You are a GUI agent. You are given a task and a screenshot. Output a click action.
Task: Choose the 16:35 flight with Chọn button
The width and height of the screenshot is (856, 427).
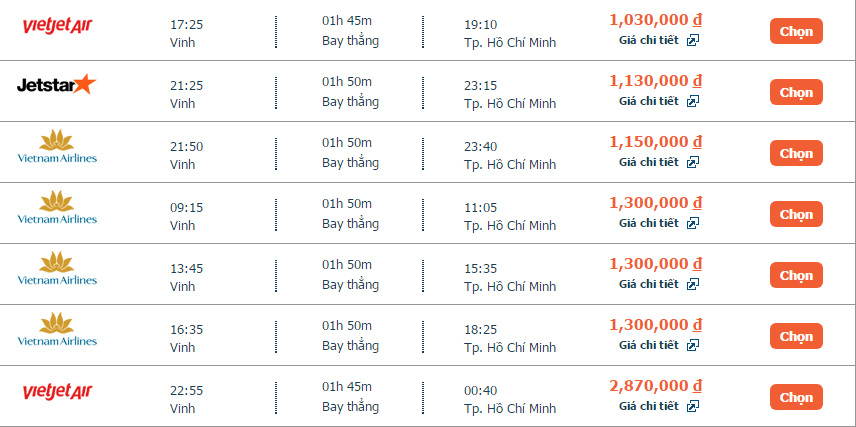796,336
